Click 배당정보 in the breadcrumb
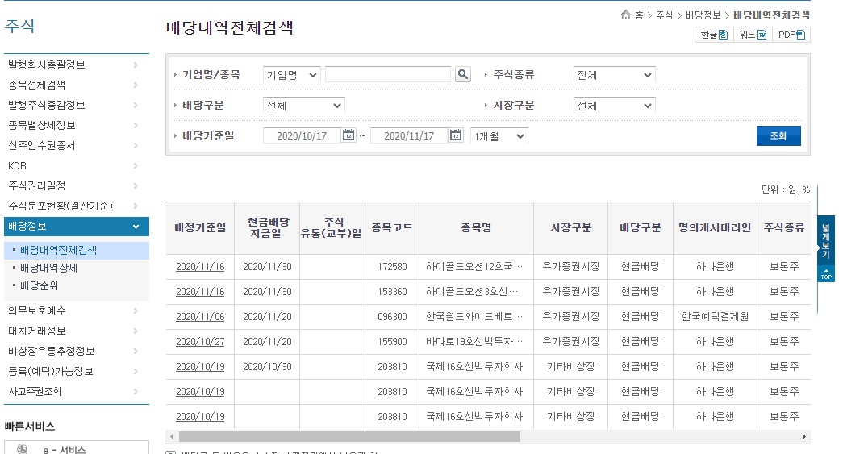 pyautogui.click(x=703, y=15)
